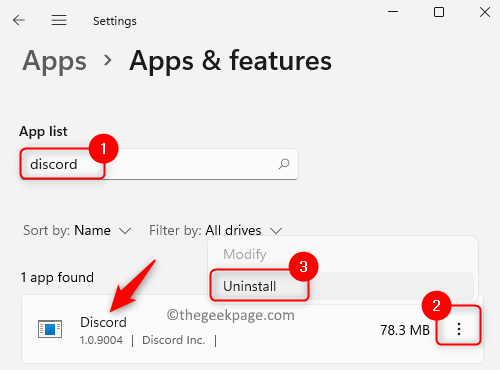500x370 pixels.
Task: Click the App list search field
Action: point(159,164)
